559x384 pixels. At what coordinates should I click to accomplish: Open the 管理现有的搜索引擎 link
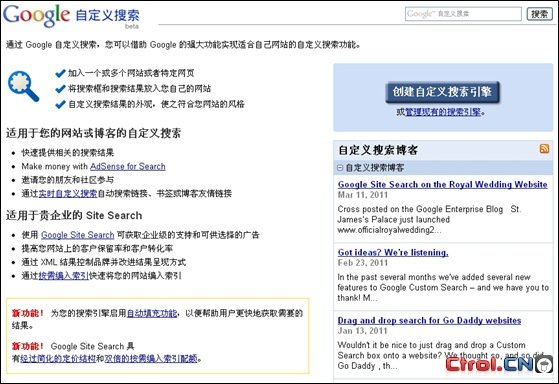(443, 112)
